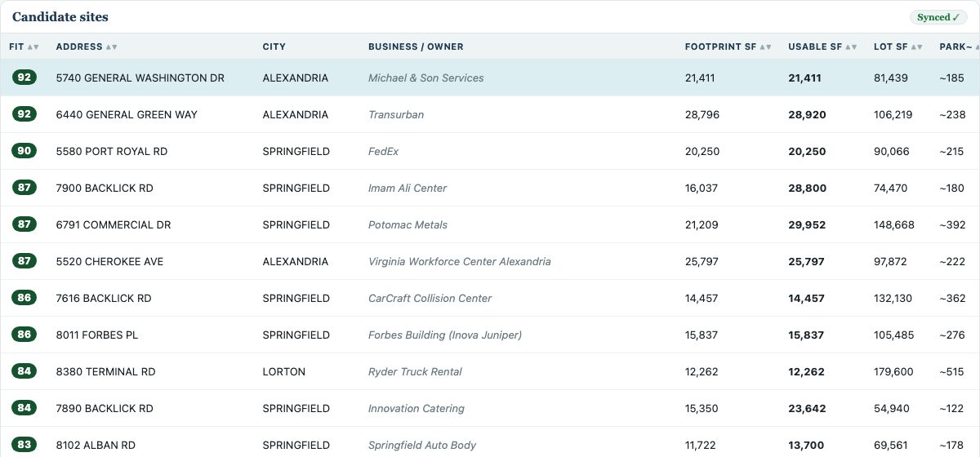Sort table by the FIT column header
980x457 pixels.
click(24, 47)
